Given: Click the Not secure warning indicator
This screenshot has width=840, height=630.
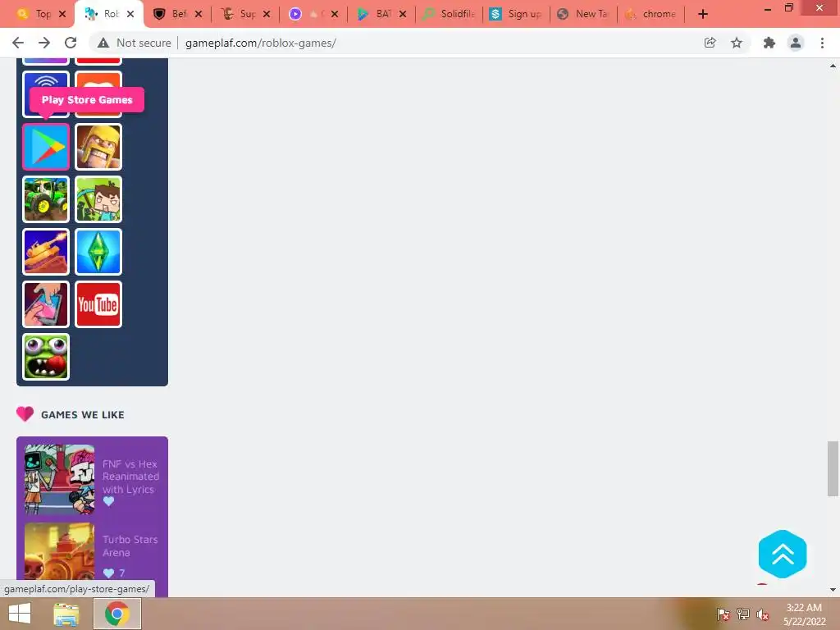Looking at the screenshot, I should point(134,43).
